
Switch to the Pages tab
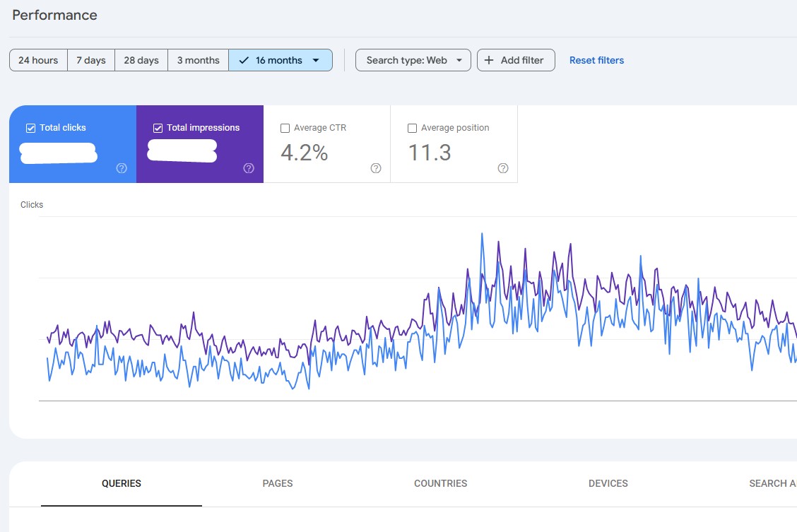(278, 483)
